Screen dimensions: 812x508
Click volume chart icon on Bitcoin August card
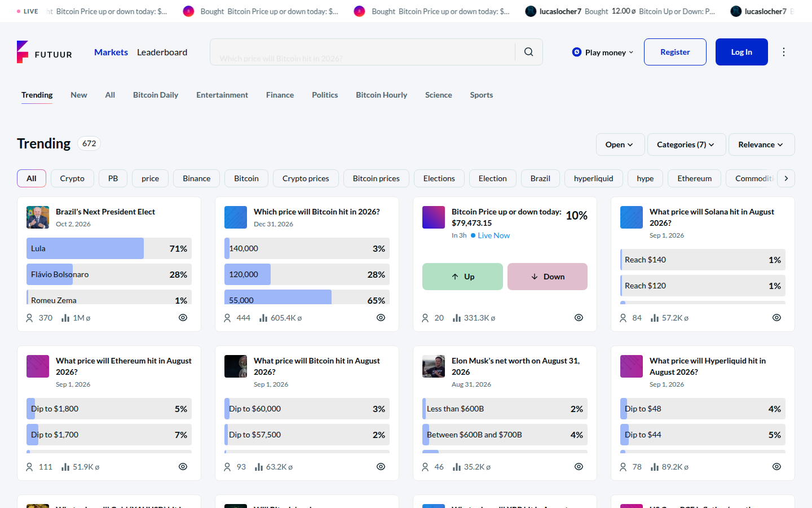pyautogui.click(x=259, y=467)
